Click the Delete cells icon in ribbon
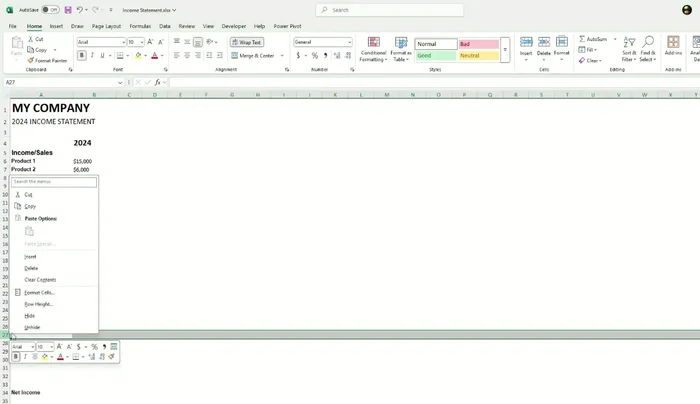The image size is (700, 404). [544, 42]
